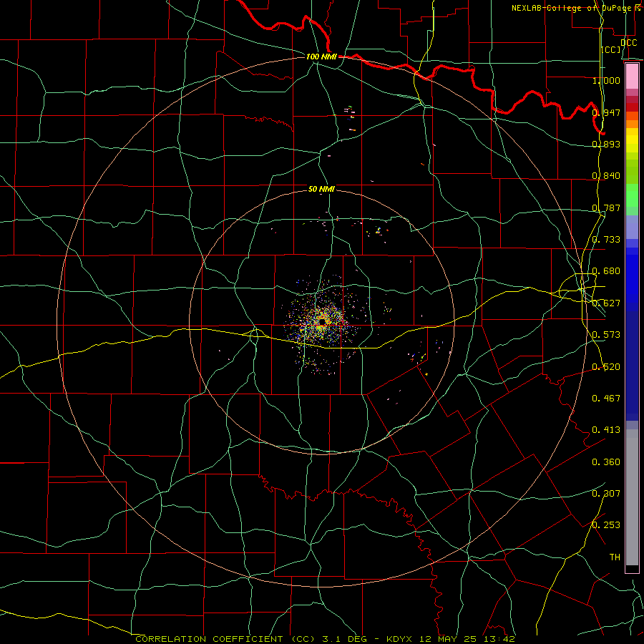Select the 0.787 scale value
The height and width of the screenshot is (644, 644).
(x=606, y=208)
